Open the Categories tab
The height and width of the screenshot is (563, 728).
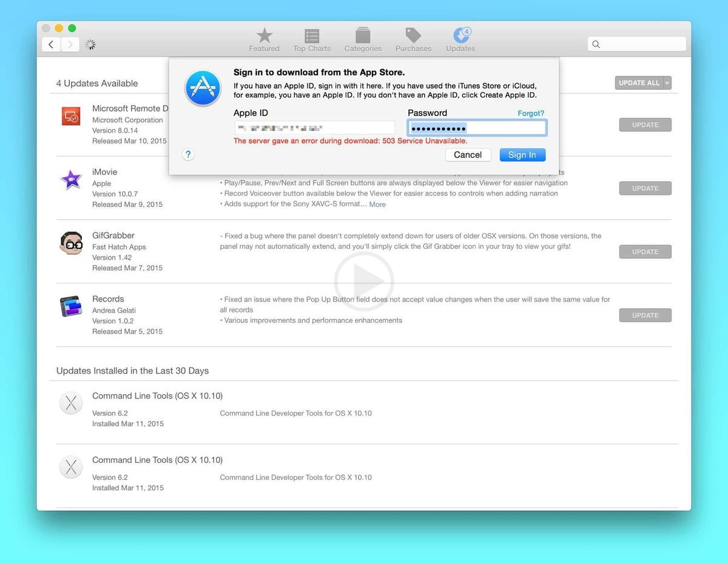(363, 40)
